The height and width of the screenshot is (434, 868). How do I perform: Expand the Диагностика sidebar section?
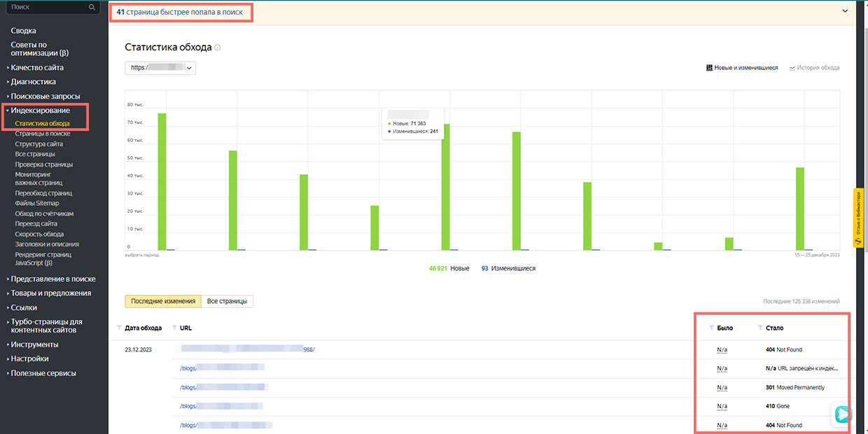pyautogui.click(x=32, y=82)
